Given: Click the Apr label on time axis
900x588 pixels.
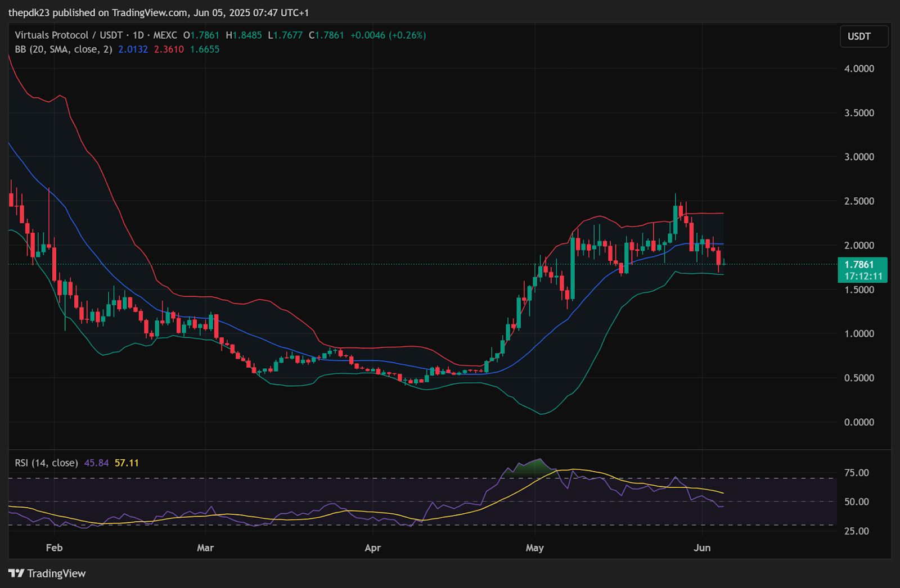Looking at the screenshot, I should 372,548.
